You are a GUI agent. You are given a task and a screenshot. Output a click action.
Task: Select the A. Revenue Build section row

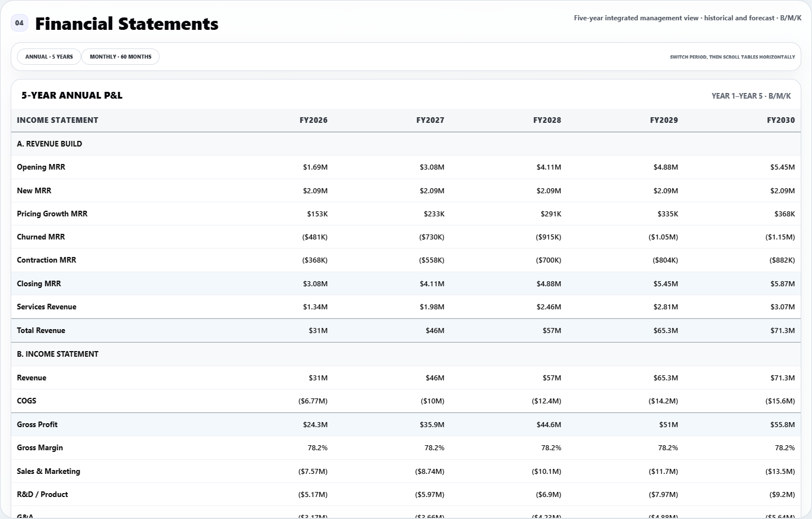click(x=406, y=144)
